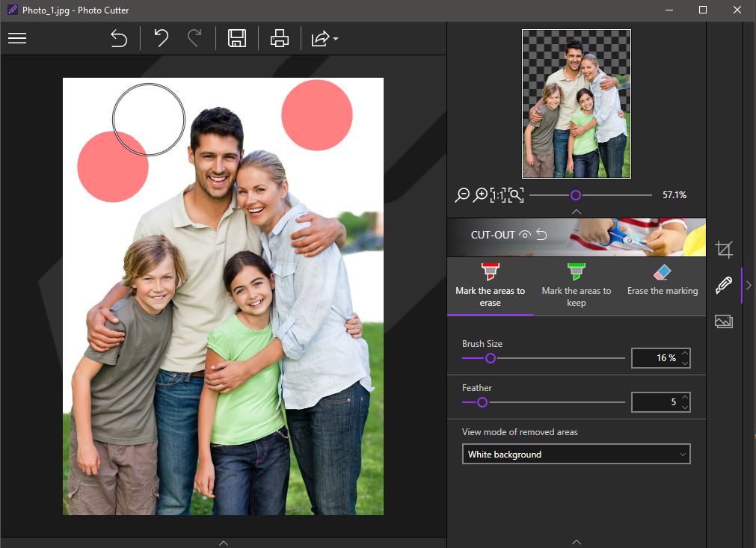
Task: Set preview zoom to 1:1
Action: (x=497, y=194)
